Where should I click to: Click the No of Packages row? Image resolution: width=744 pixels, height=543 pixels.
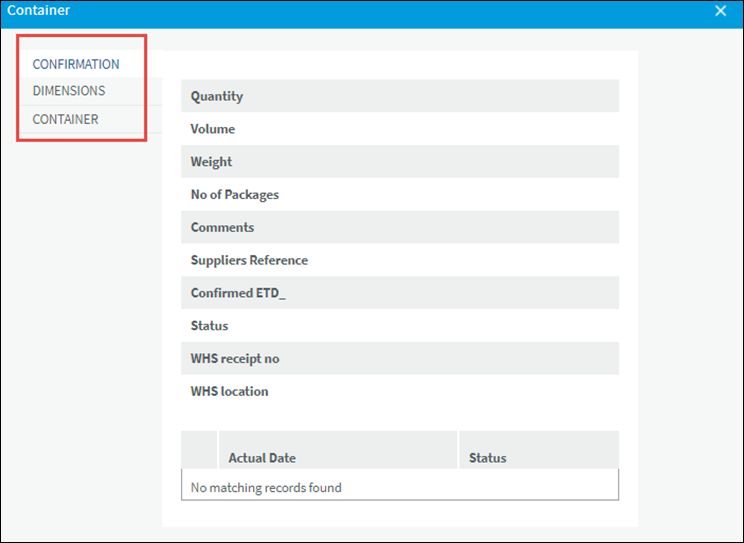tap(400, 194)
